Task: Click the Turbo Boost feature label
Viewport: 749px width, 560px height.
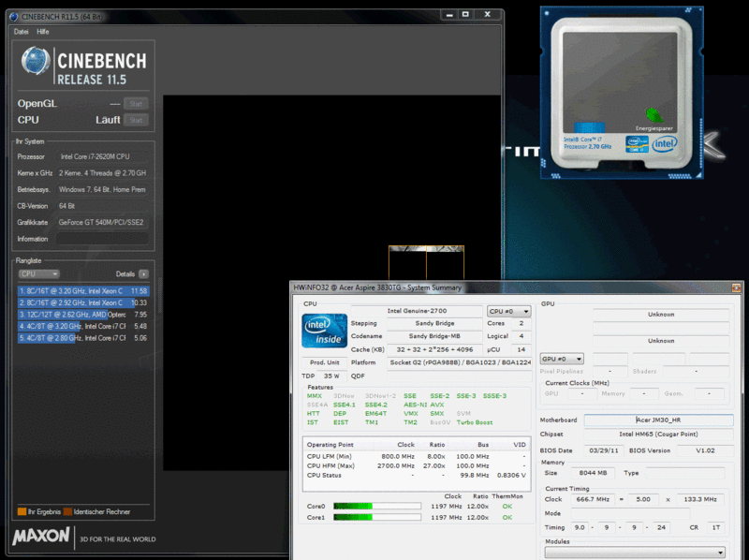Action: coord(475,422)
